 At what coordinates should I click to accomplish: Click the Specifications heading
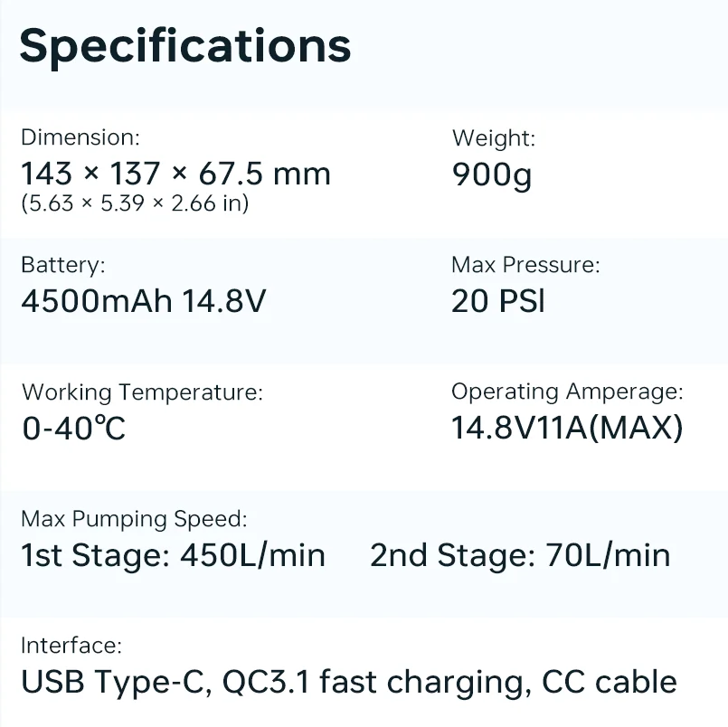click(184, 45)
